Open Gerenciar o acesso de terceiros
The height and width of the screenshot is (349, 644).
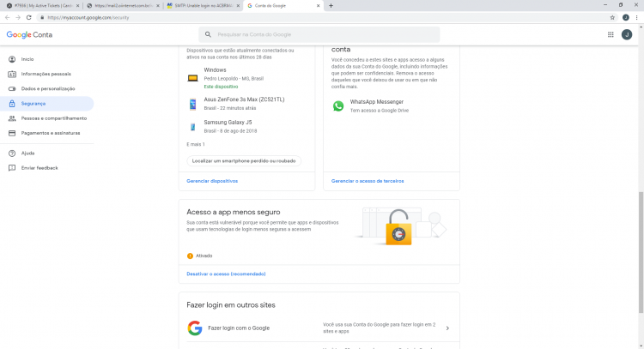(368, 181)
